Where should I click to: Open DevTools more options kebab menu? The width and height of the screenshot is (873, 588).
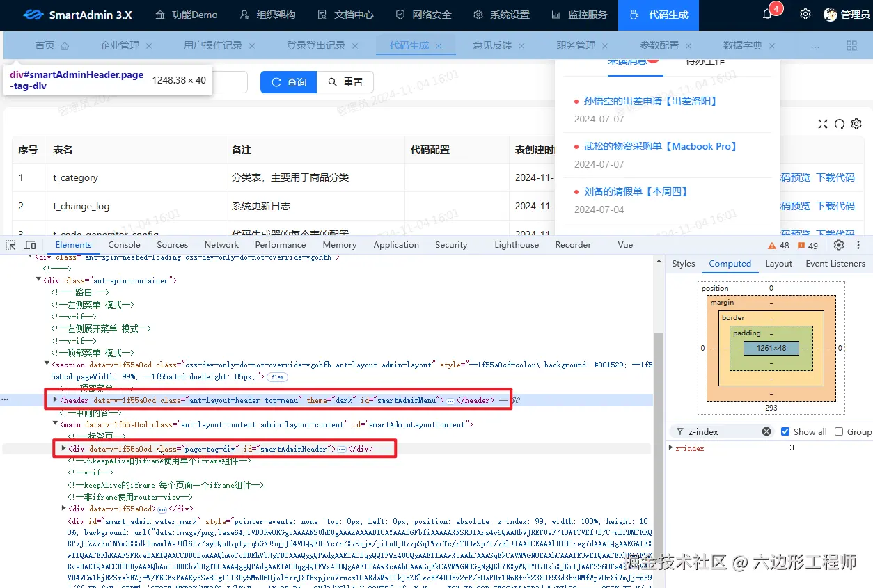pos(859,245)
